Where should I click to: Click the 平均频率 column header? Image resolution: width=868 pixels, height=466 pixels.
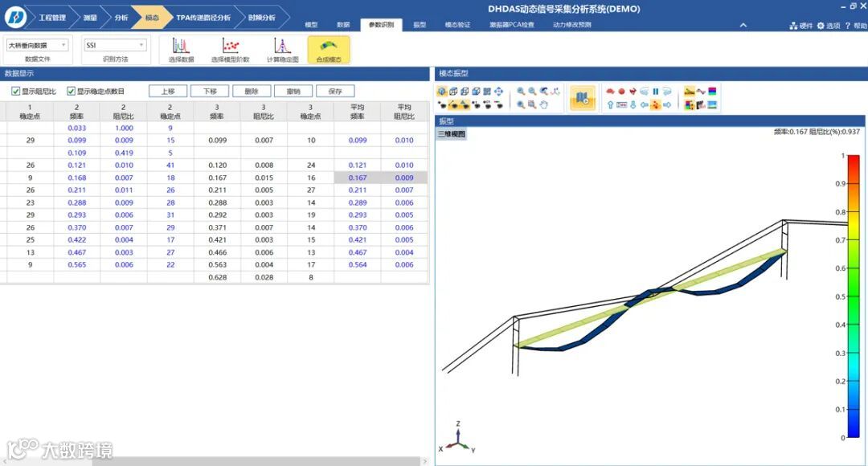[358, 111]
